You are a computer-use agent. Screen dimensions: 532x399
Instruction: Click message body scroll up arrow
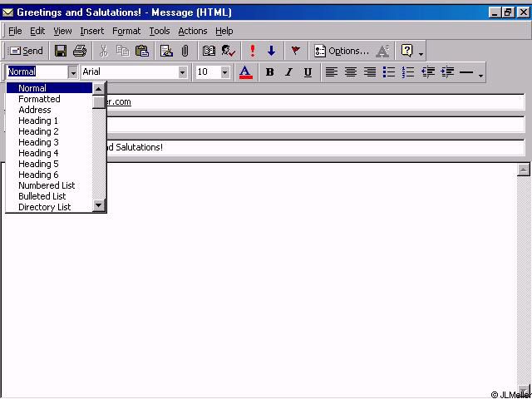click(524, 170)
